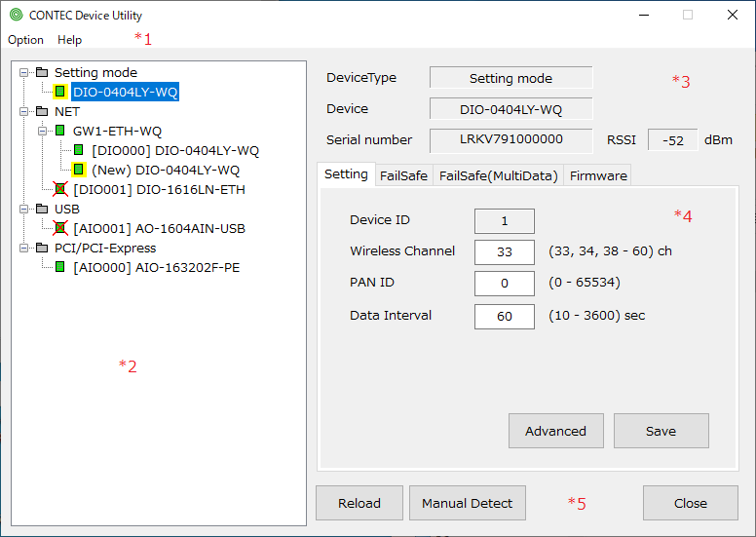Image resolution: width=756 pixels, height=537 pixels.
Task: Select [DIO001] DIO-1616LN-ETH in the tree
Action: [159, 189]
